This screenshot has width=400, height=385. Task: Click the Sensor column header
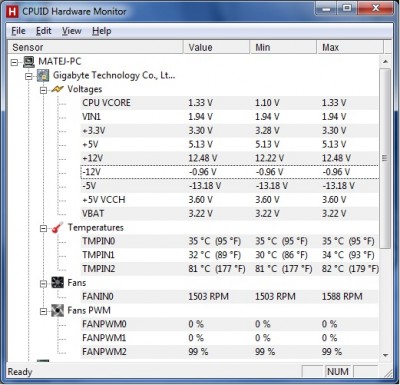[95, 47]
